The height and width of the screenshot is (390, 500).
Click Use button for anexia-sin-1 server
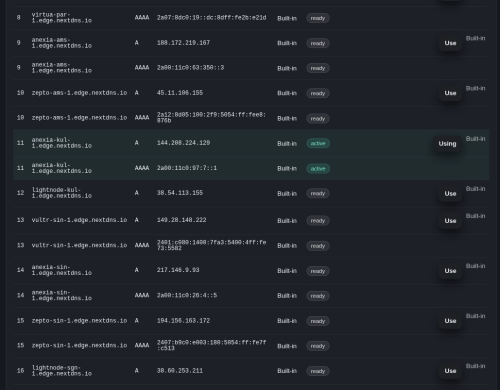450,271
